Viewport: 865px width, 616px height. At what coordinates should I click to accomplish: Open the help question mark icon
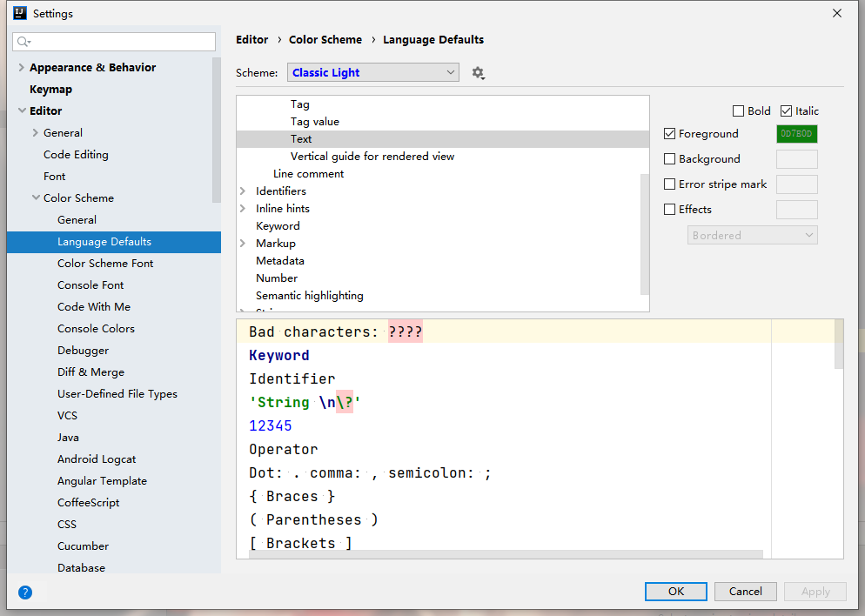click(25, 593)
